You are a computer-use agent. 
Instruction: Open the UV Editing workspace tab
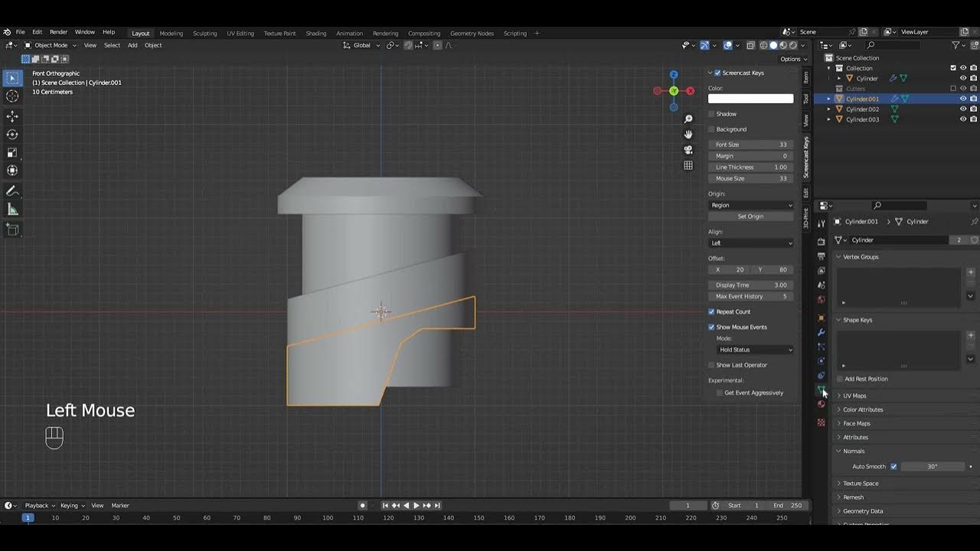coord(240,33)
